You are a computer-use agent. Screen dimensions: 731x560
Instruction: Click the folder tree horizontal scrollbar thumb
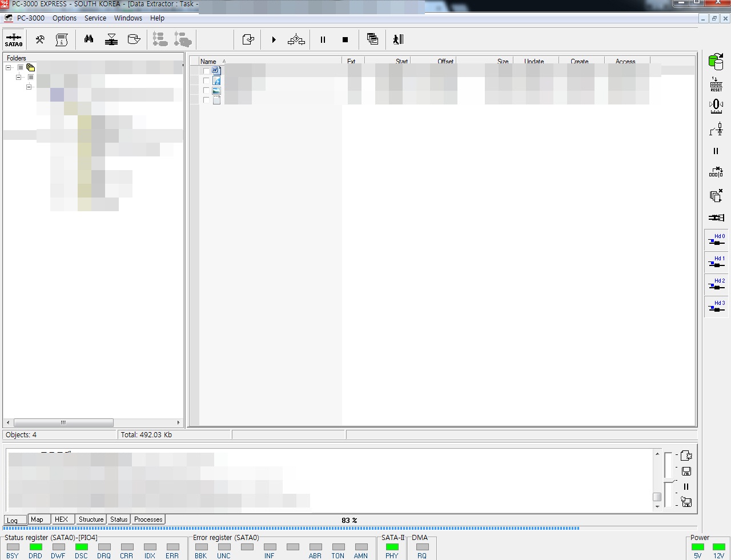(63, 422)
